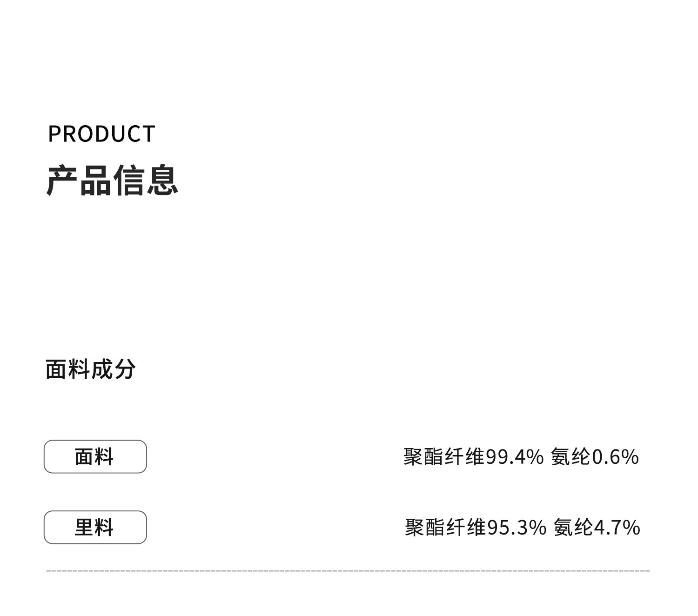The width and height of the screenshot is (698, 616).
Task: Click the 4.7% percentage value
Action: pyautogui.click(x=617, y=528)
